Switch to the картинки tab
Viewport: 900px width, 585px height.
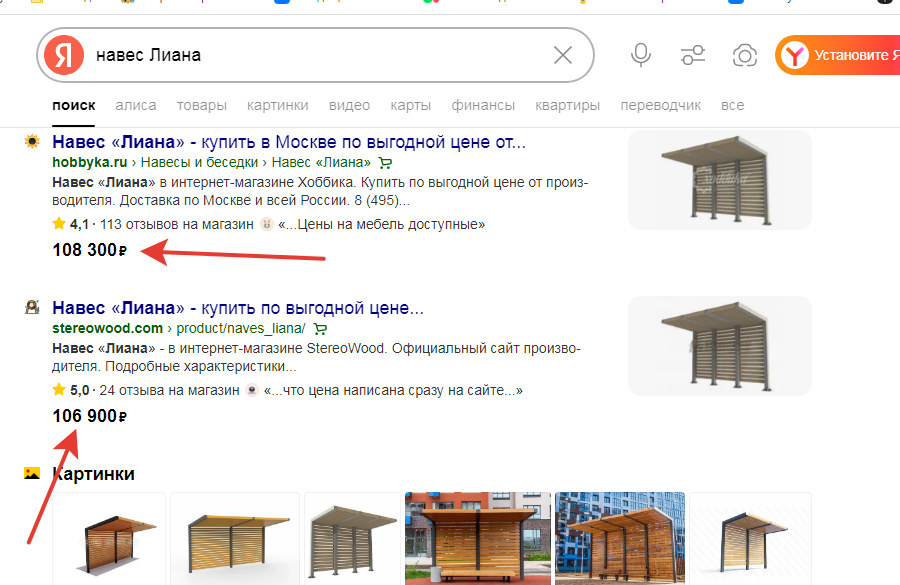278,106
